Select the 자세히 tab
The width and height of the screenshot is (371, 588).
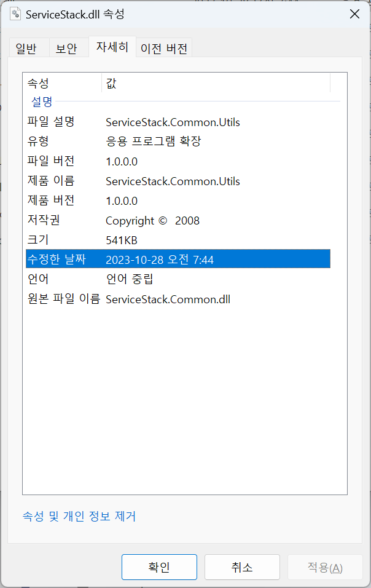[112, 47]
